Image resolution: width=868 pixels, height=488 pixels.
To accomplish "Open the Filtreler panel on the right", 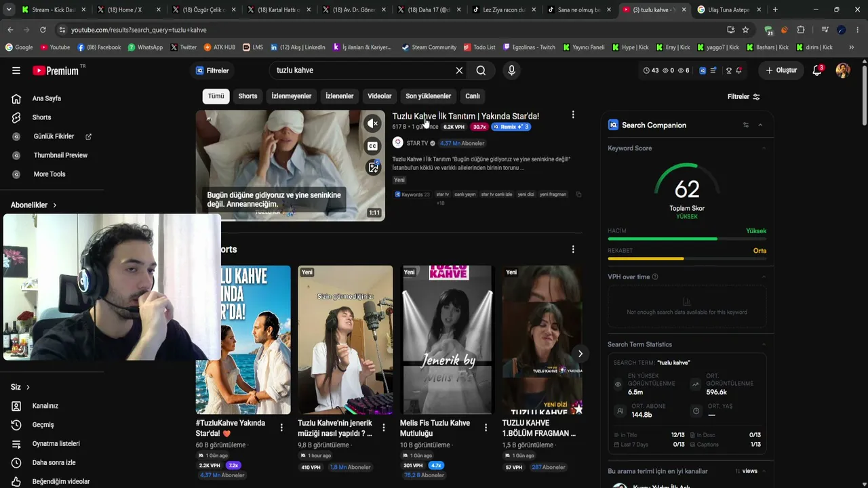I will (743, 97).
